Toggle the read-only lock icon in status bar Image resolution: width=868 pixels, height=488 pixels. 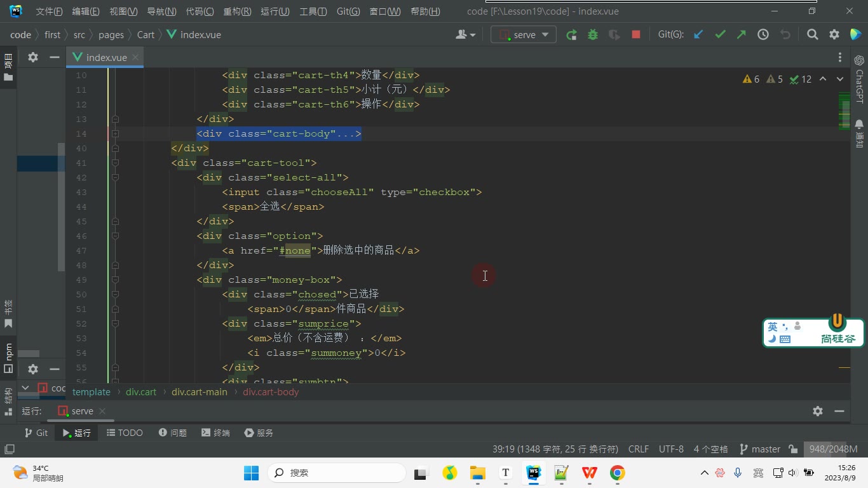[x=792, y=449]
